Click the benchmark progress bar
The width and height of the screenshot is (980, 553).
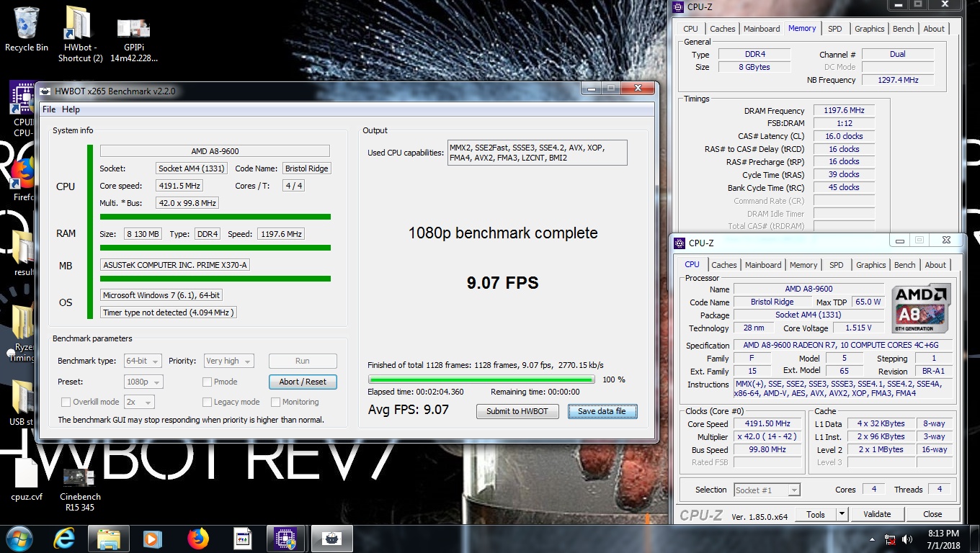click(481, 379)
